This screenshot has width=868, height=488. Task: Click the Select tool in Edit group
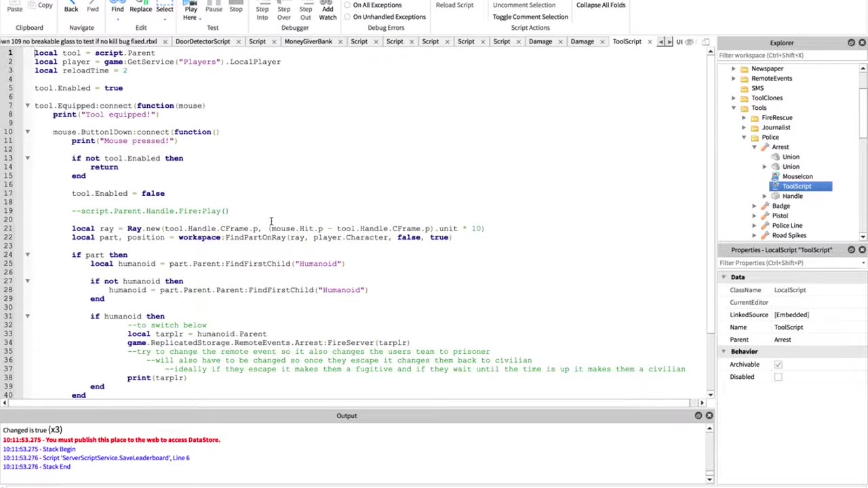(x=165, y=7)
